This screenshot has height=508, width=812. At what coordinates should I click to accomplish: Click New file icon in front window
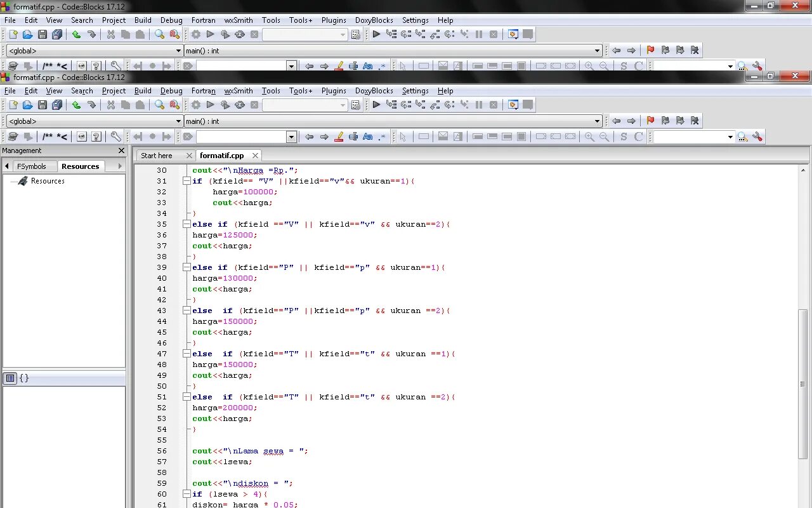click(x=12, y=105)
